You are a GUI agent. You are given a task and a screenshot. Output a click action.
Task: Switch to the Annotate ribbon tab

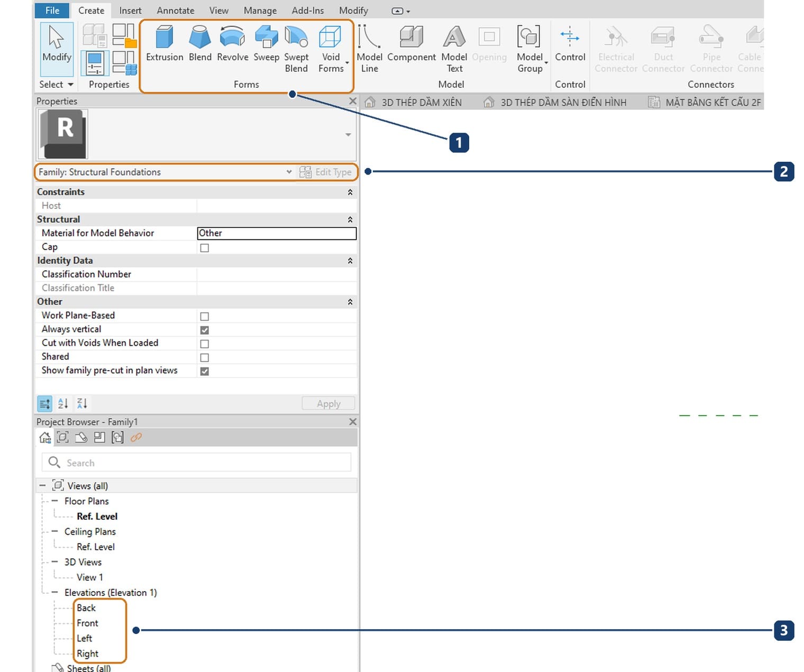175,11
